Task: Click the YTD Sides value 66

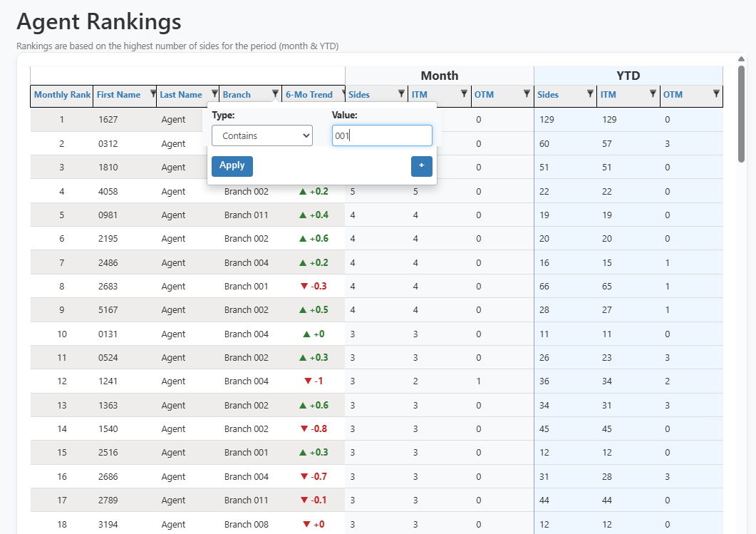Action: point(544,287)
